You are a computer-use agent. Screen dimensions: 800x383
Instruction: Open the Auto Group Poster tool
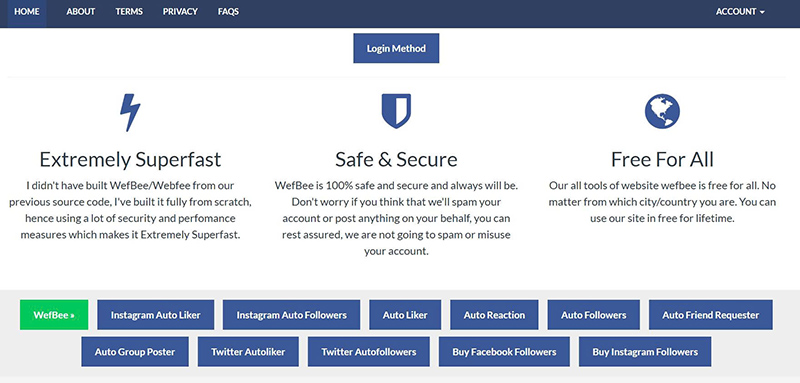coord(135,351)
